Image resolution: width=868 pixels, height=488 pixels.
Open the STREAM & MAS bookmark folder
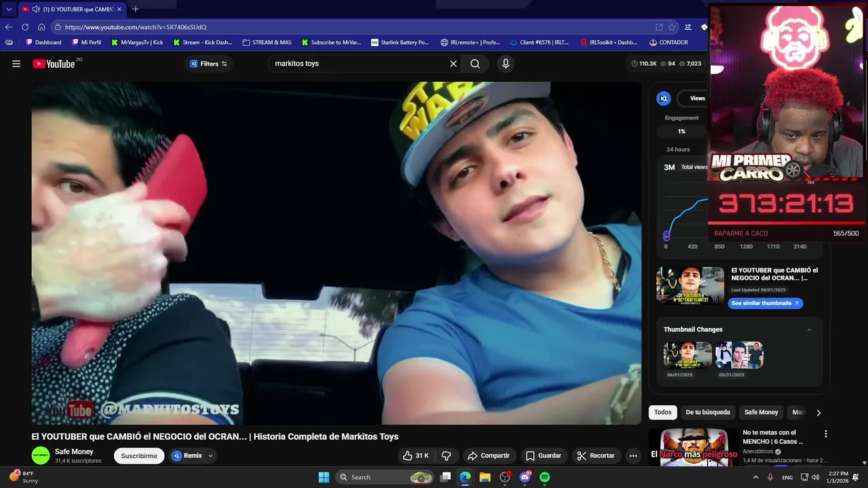point(267,42)
